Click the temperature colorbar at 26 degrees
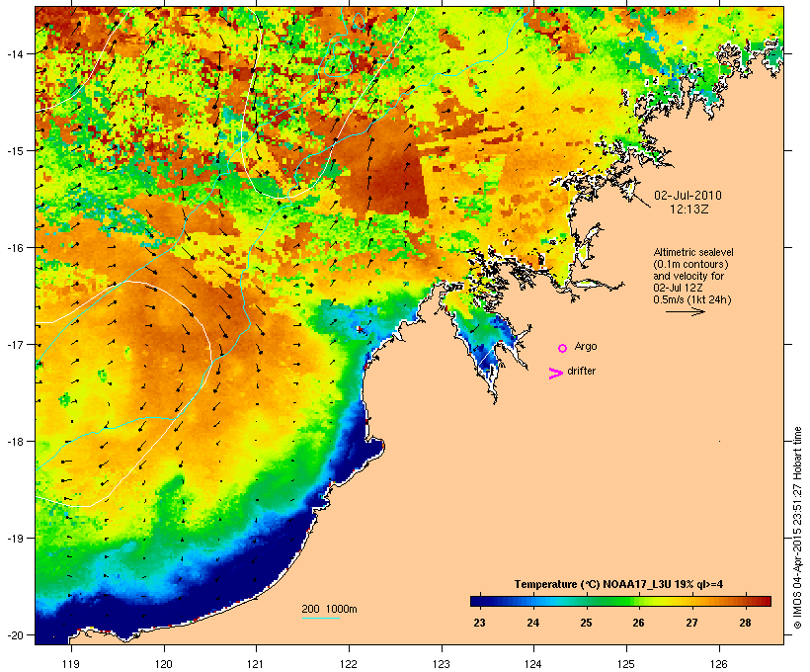Screen dimensions: 810x672 point(638,601)
